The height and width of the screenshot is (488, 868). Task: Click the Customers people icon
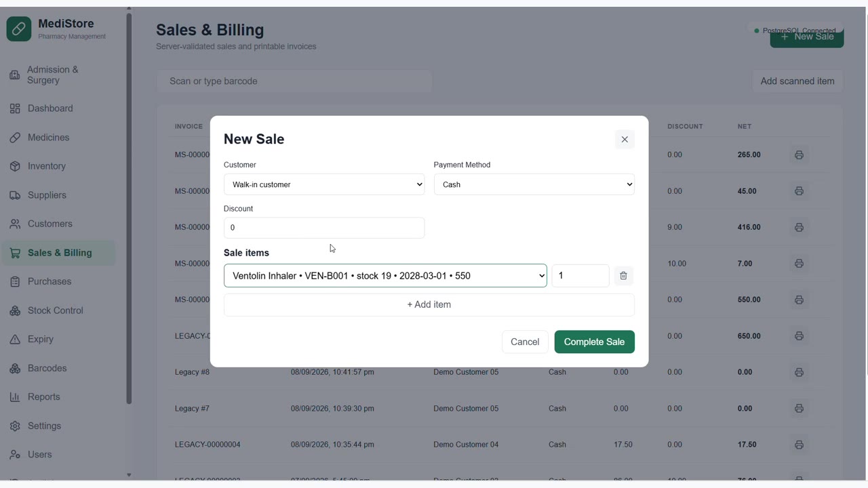tap(15, 224)
